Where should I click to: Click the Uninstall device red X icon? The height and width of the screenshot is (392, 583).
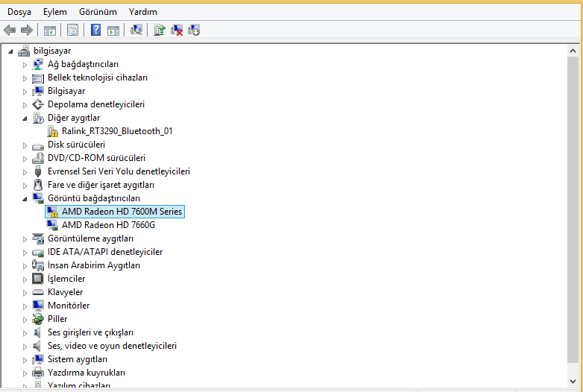pos(177,30)
